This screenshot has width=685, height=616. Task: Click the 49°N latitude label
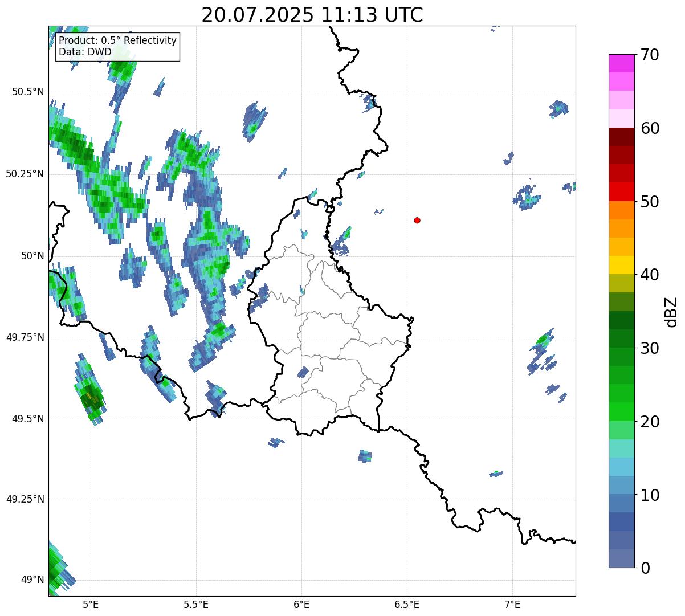32,580
